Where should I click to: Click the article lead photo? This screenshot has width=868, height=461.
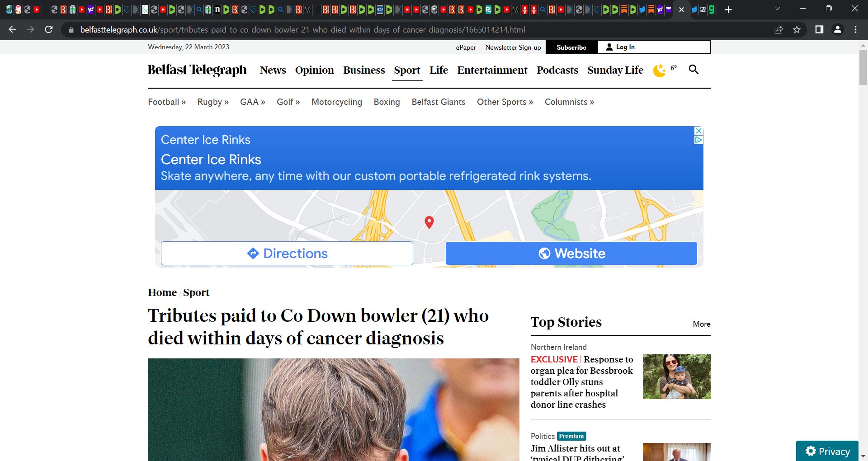(x=334, y=409)
